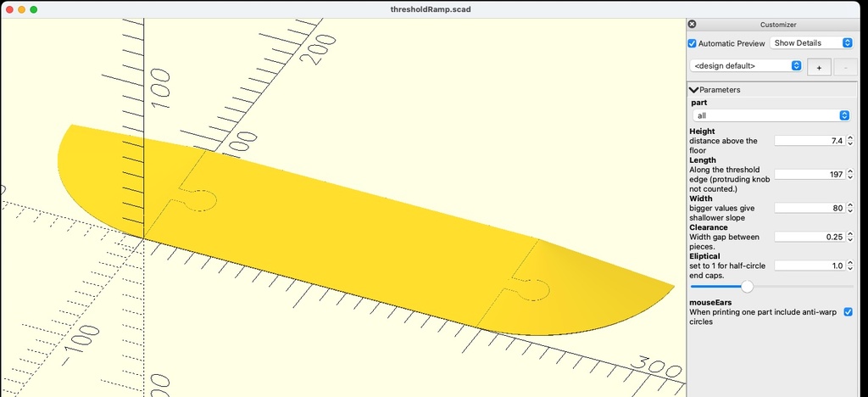
Task: Click the mouseEars parameter label
Action: (x=711, y=302)
